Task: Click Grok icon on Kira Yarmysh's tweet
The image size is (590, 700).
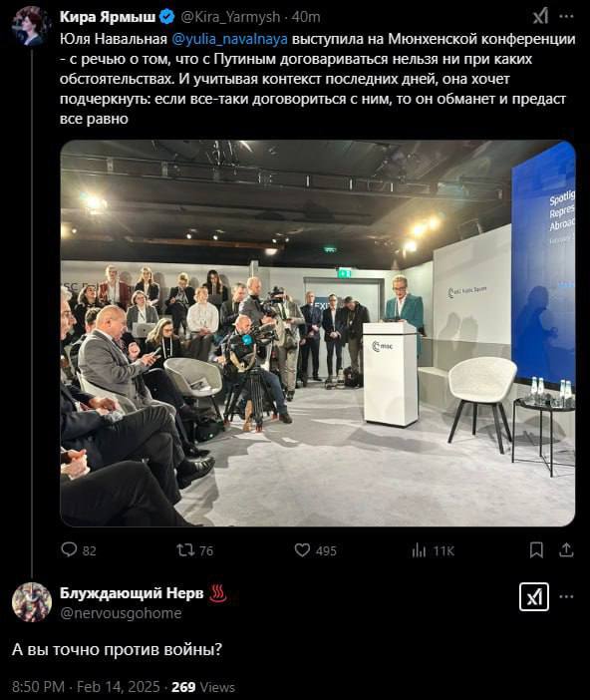Action: [540, 17]
